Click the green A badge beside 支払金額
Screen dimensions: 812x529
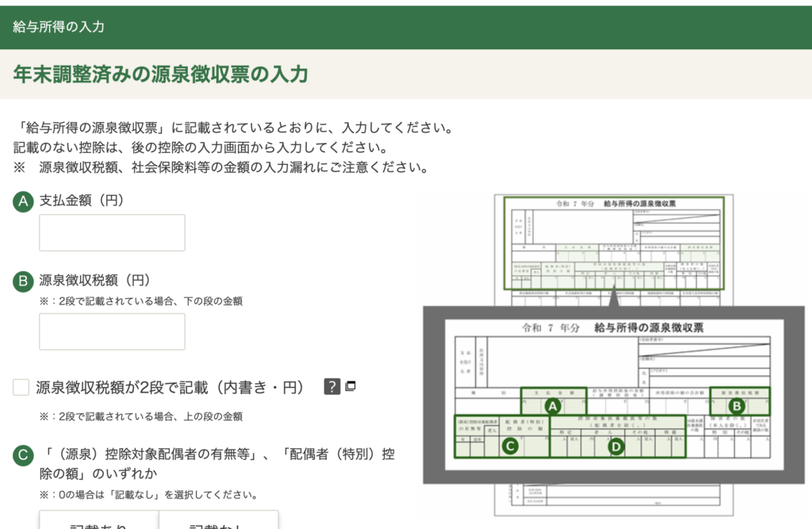pos(23,201)
